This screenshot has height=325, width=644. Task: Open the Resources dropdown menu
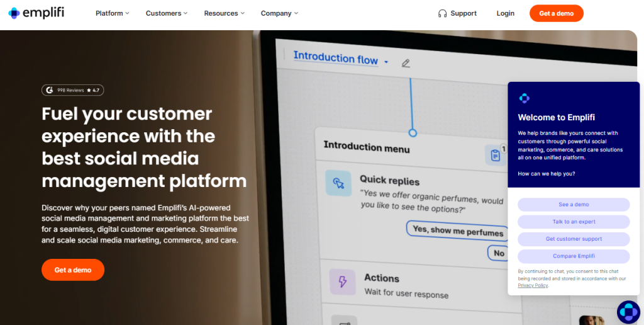coord(225,13)
